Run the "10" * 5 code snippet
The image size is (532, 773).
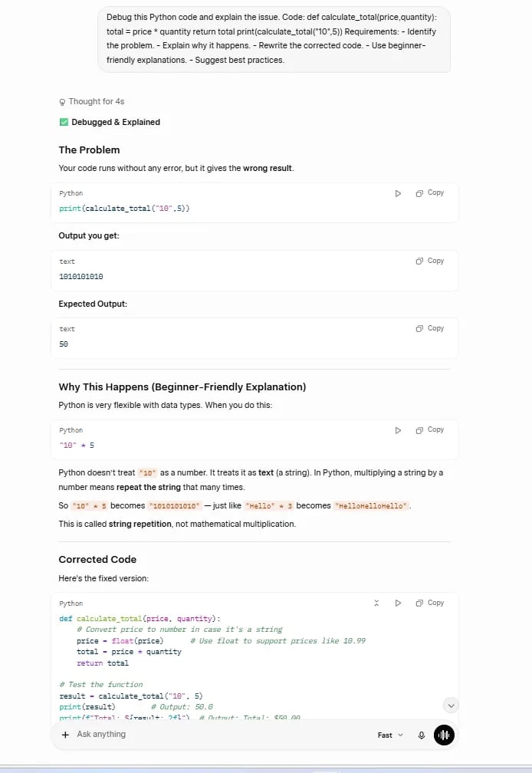(x=398, y=430)
